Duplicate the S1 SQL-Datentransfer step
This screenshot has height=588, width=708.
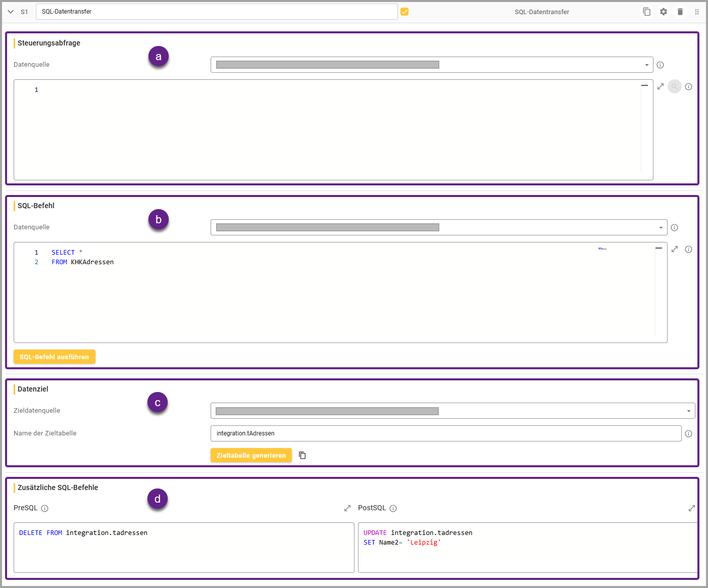point(646,12)
